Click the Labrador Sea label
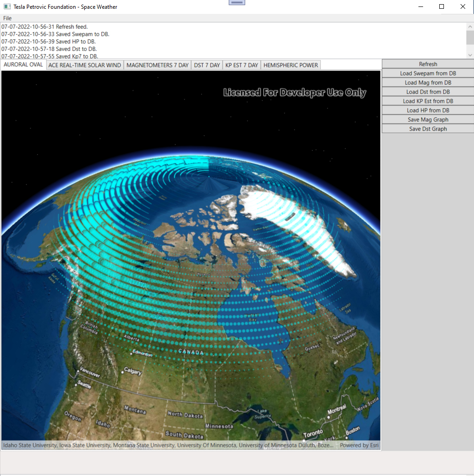The width and height of the screenshot is (474, 476). [345, 308]
